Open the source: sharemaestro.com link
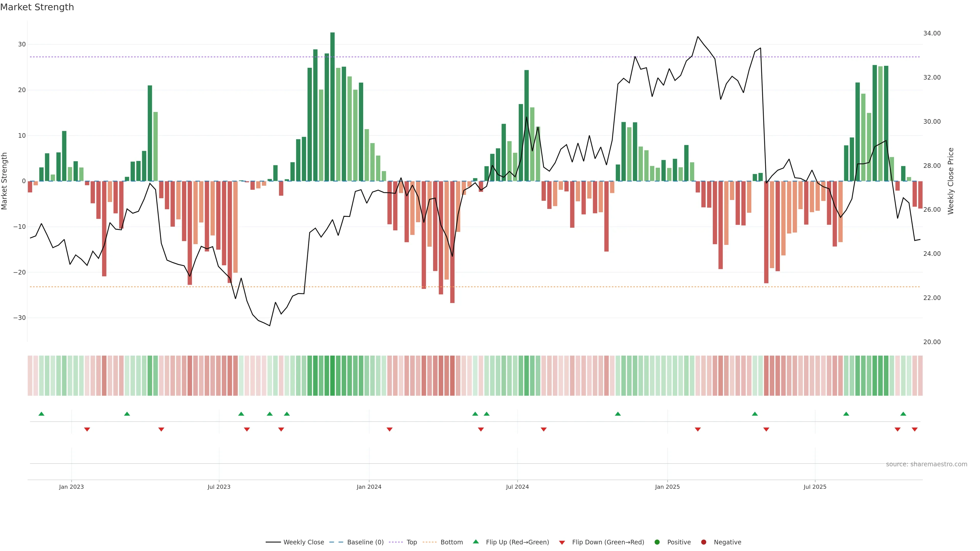This screenshot has width=980, height=551. tap(926, 464)
